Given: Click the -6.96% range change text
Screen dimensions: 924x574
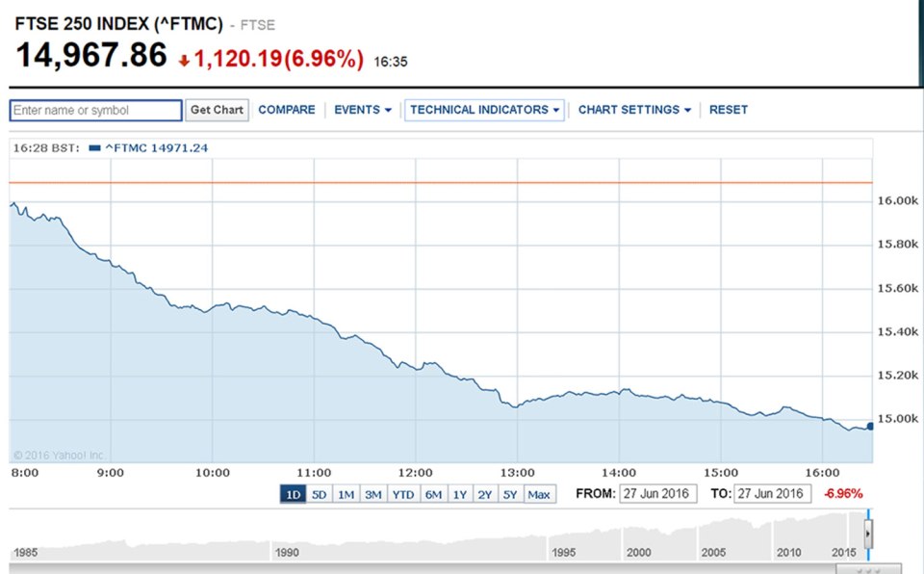Looking at the screenshot, I should click(843, 494).
